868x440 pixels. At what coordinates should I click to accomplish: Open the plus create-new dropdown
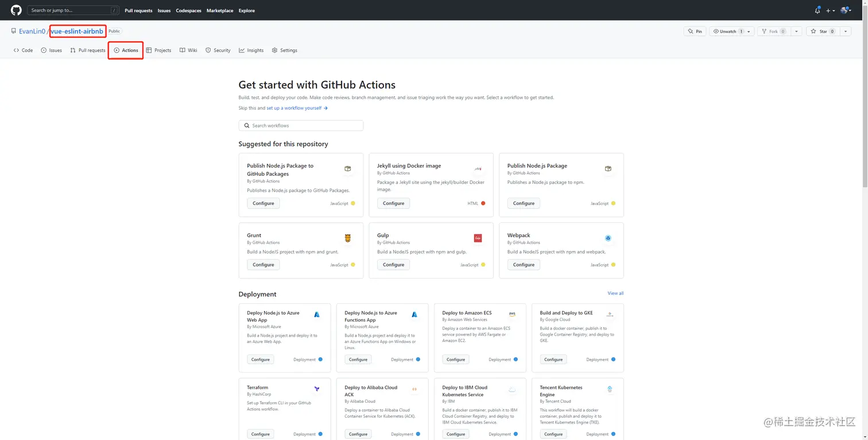pyautogui.click(x=830, y=10)
